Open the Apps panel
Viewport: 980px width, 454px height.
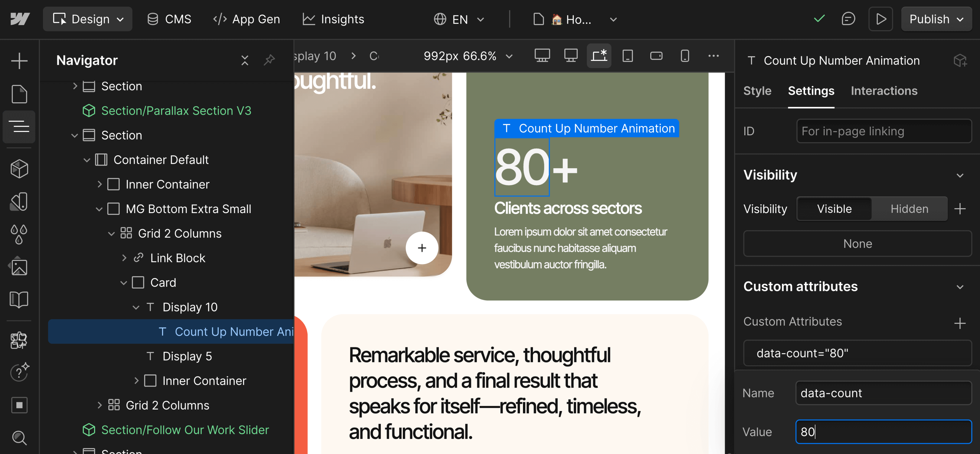tap(19, 340)
